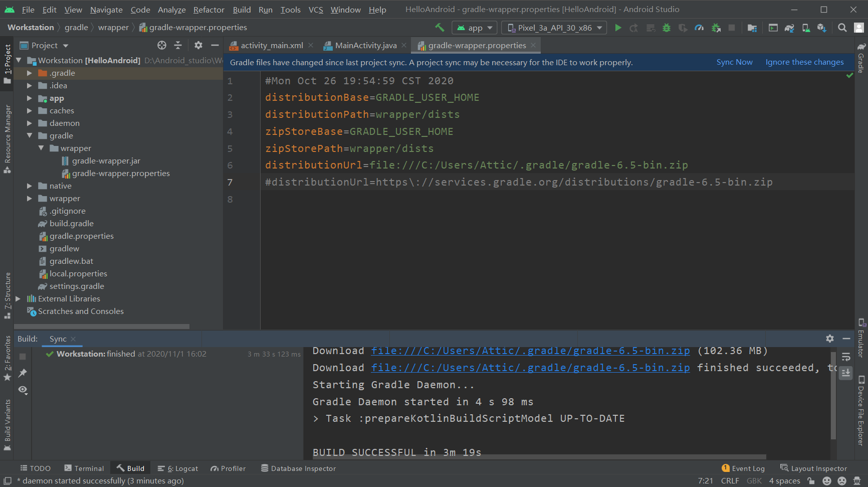Click the first gradle-6.5-bin.zip download link
868x487 pixels.
click(530, 351)
